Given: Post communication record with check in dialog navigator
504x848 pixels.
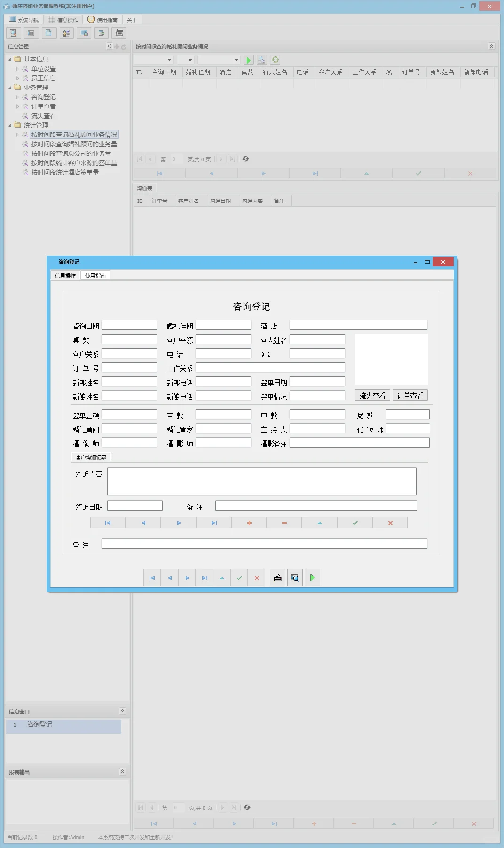Looking at the screenshot, I should coord(355,523).
